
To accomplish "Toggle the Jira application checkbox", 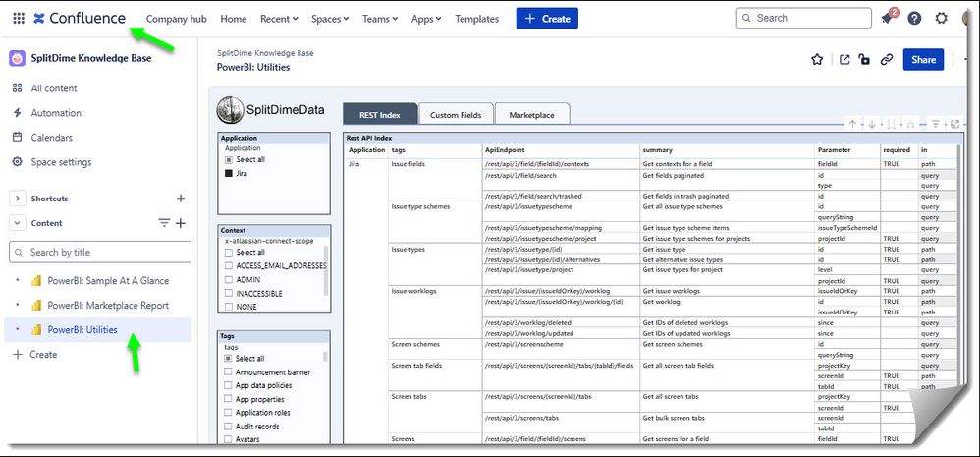I will (x=229, y=173).
